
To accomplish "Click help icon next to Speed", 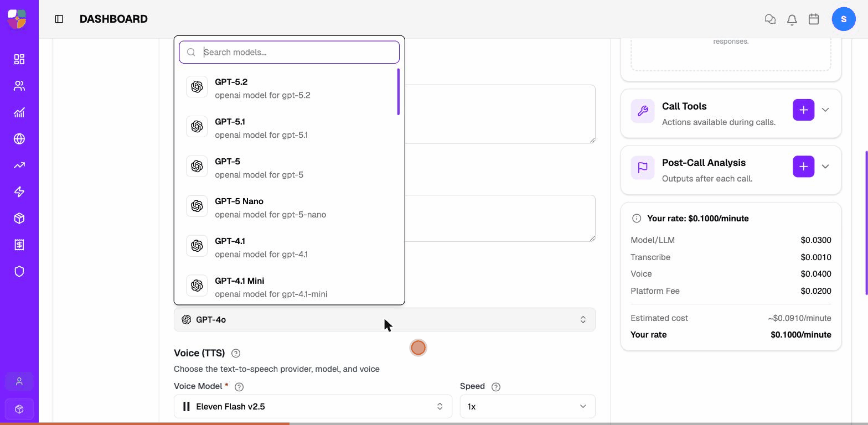I will 496,387.
